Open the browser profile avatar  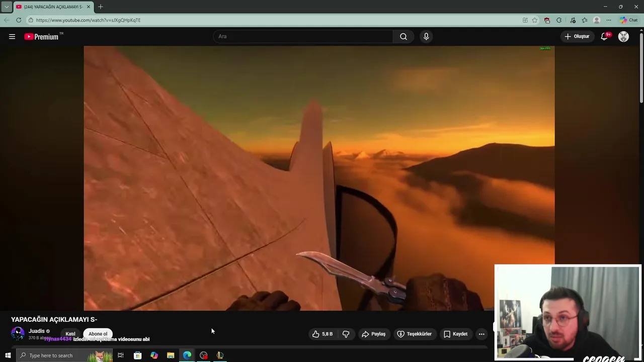(597, 20)
